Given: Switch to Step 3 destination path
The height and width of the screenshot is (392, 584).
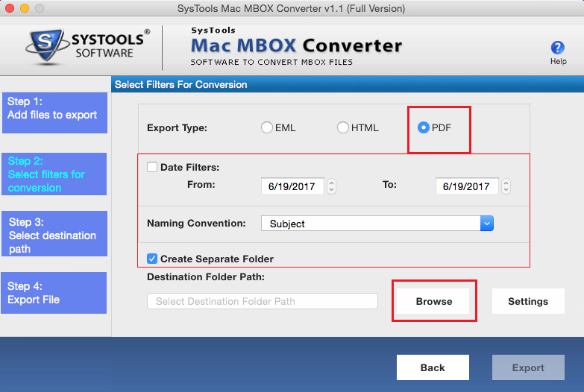Looking at the screenshot, I should click(54, 234).
